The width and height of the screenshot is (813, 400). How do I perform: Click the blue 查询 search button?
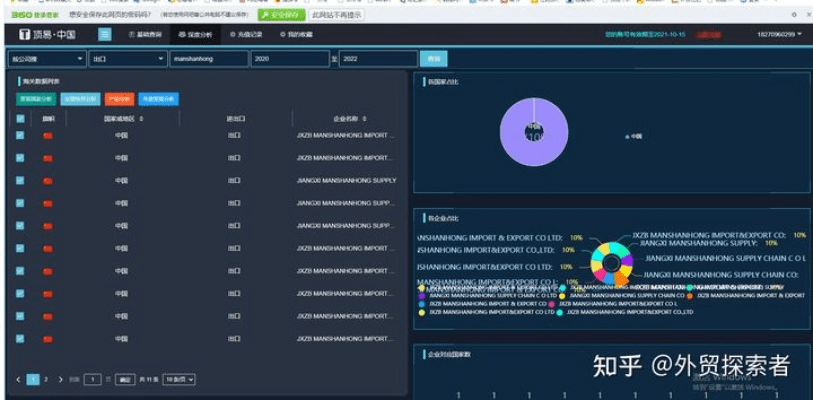pos(433,59)
